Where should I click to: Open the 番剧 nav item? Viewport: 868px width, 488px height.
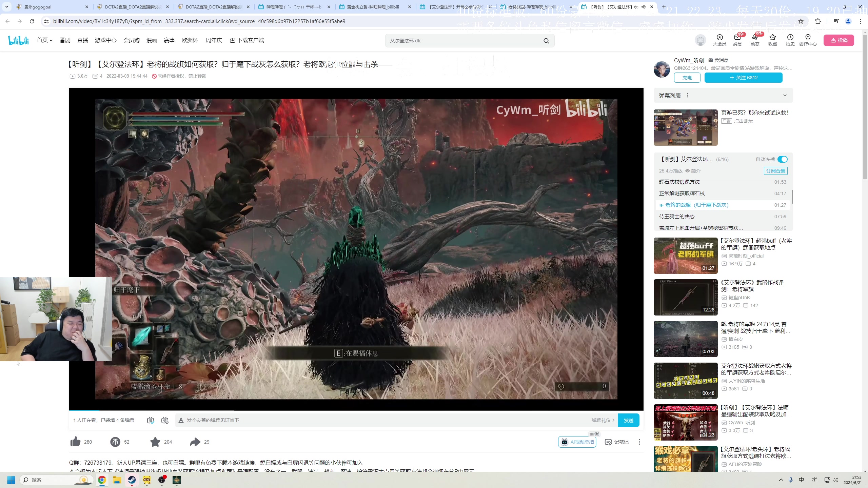point(65,40)
